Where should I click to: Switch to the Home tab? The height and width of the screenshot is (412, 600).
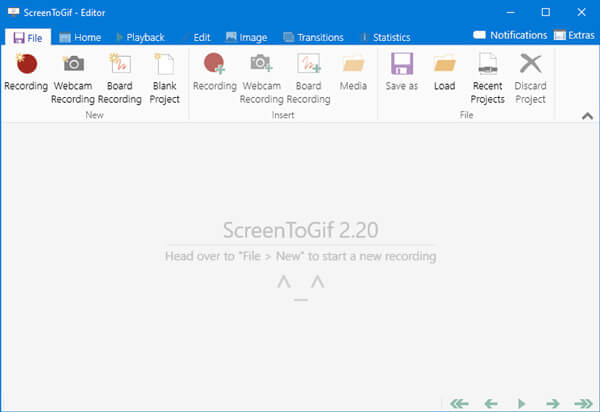80,37
